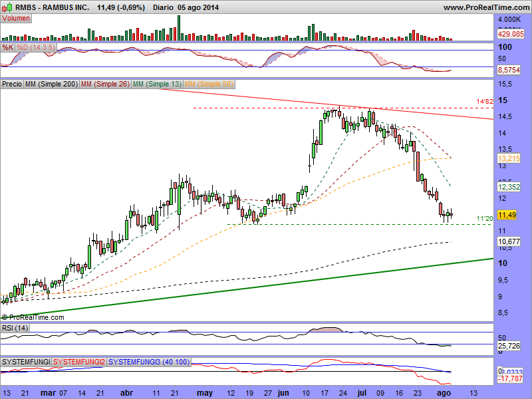
Task: Click the 07 date on time axis
Action: point(63,393)
